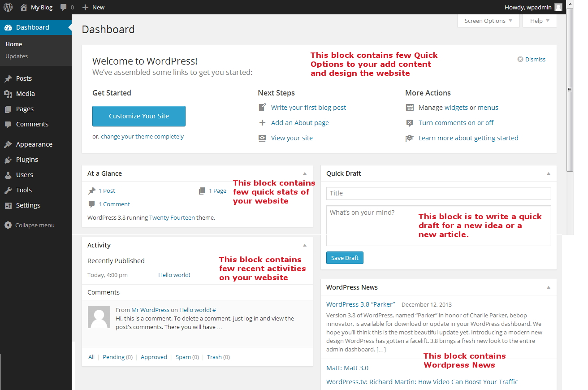Click the screen icon beside View your site

click(263, 138)
